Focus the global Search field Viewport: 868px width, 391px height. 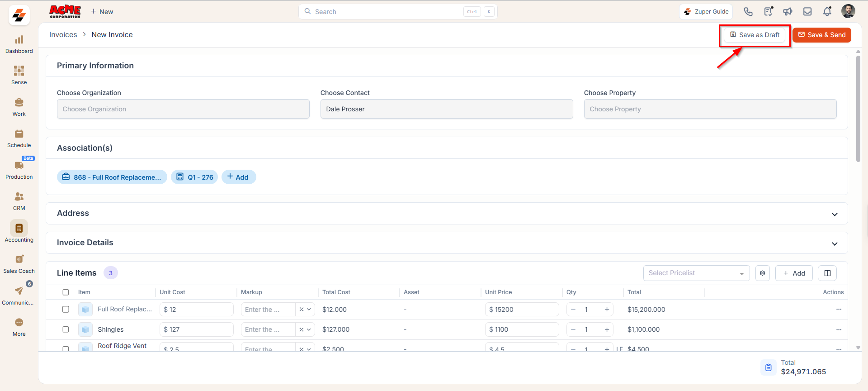(398, 12)
